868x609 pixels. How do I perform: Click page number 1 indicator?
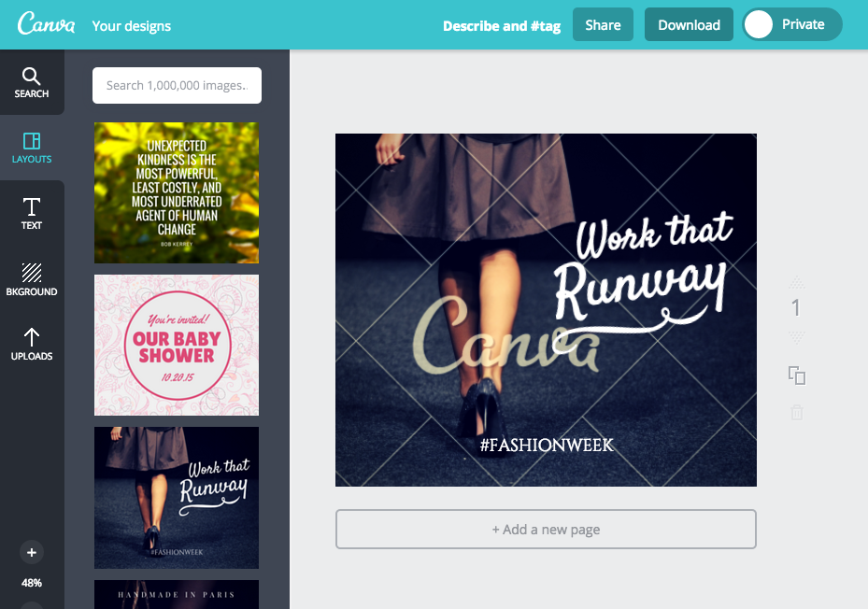pos(796,308)
